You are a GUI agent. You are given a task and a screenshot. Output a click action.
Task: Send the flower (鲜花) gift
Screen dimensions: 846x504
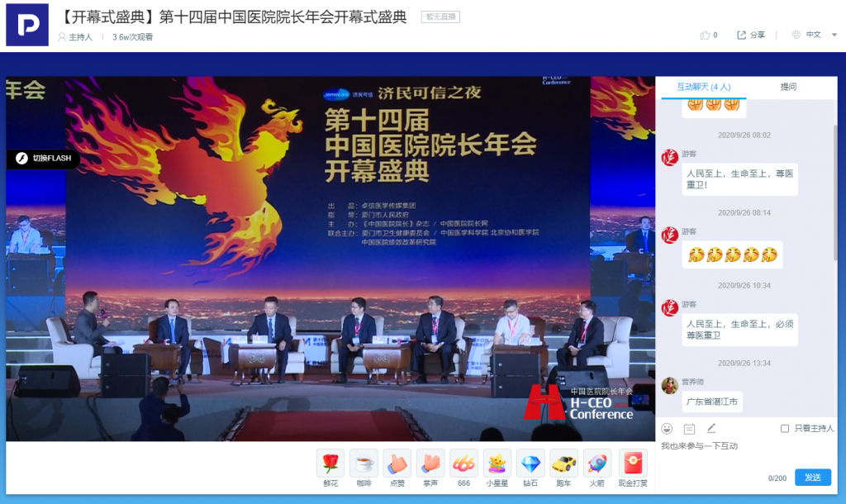pos(330,464)
